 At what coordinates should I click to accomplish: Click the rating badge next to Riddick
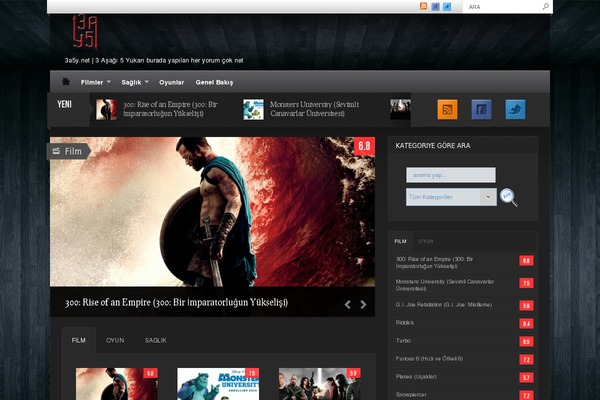(527, 323)
